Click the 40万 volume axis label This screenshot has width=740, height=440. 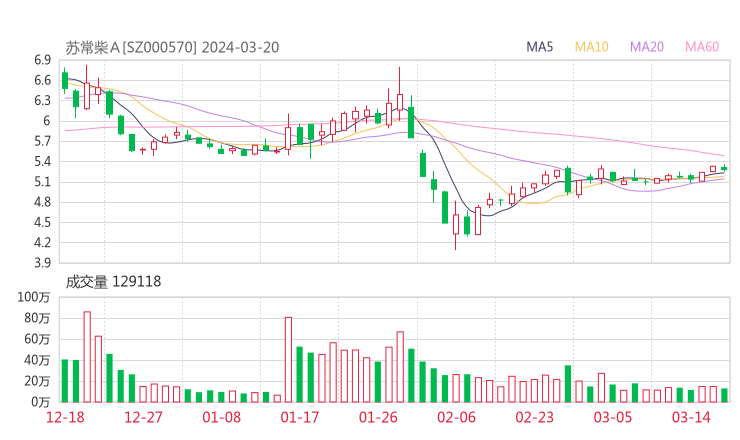(x=37, y=360)
